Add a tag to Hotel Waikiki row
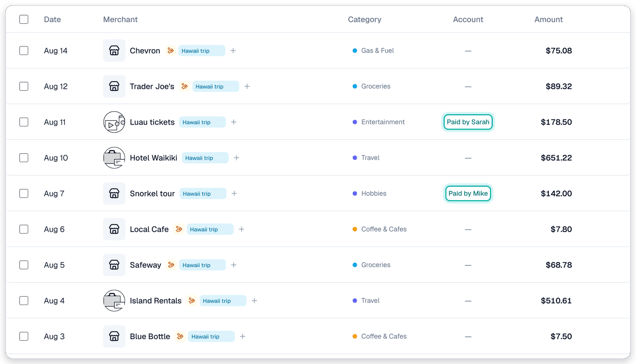 tap(236, 158)
